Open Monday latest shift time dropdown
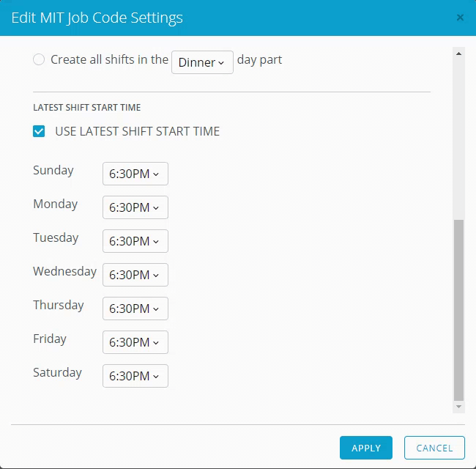Image resolution: width=476 pixels, height=469 pixels. pos(135,207)
